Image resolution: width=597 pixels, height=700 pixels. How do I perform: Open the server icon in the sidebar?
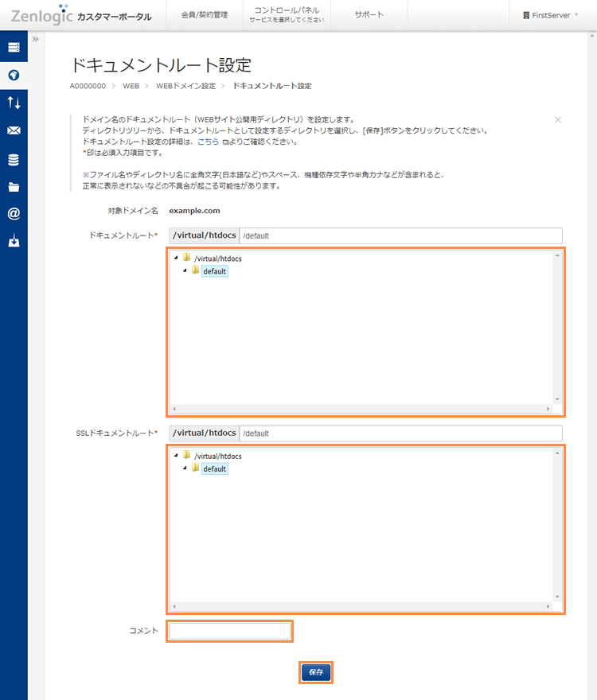[x=14, y=48]
